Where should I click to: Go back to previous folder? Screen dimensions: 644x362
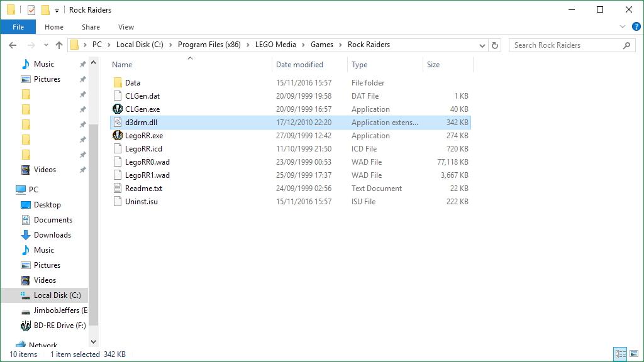(13, 45)
